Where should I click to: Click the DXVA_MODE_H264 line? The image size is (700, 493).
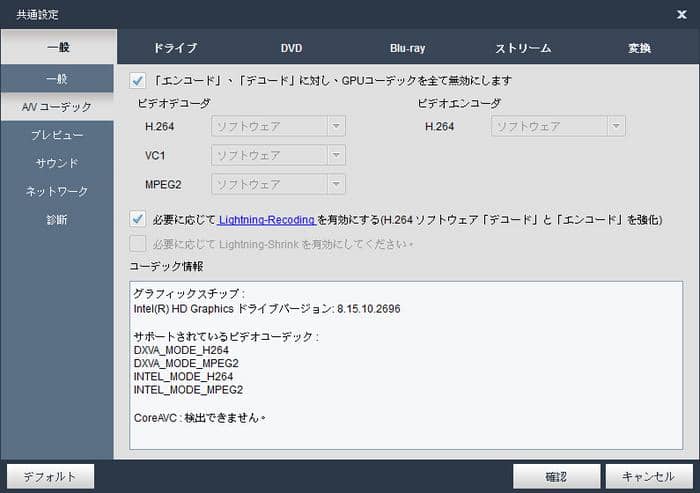(181, 350)
